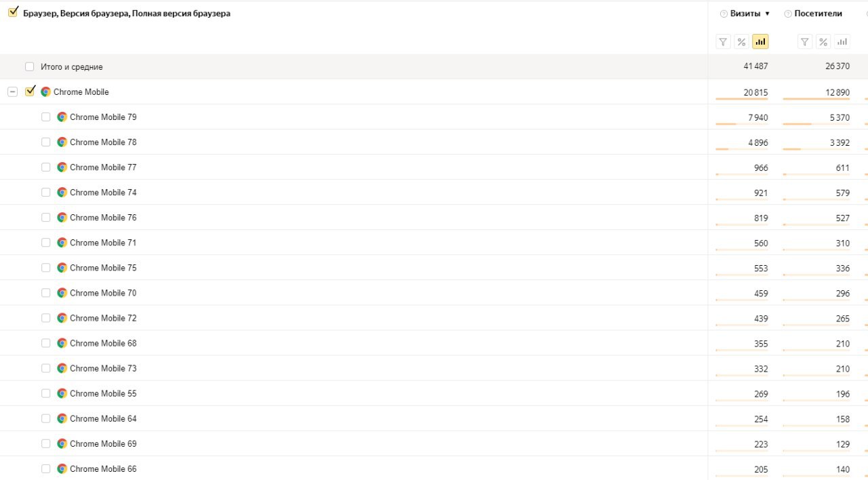The image size is (868, 480).
Task: Select the Chrome Mobile 55 row label
Action: 103,393
